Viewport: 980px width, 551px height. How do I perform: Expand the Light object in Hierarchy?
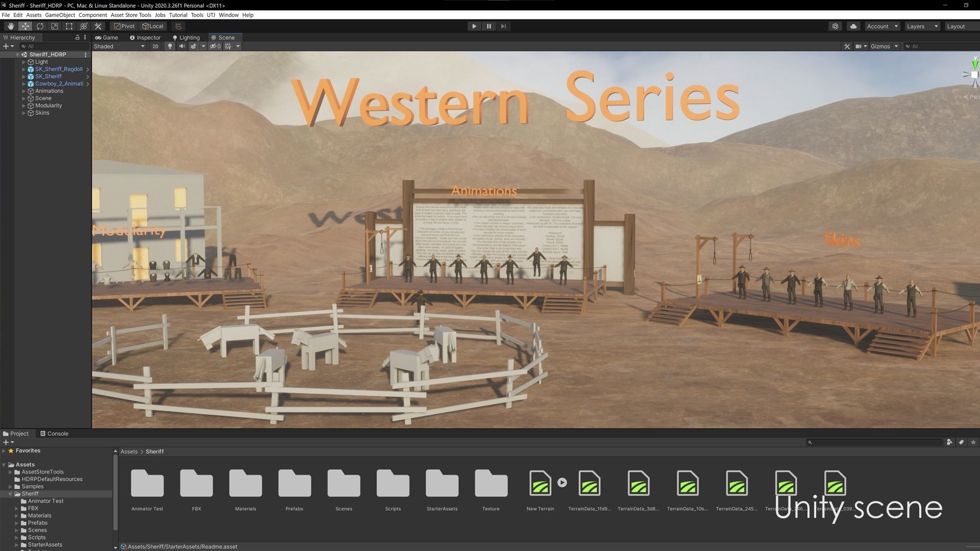pyautogui.click(x=23, y=62)
